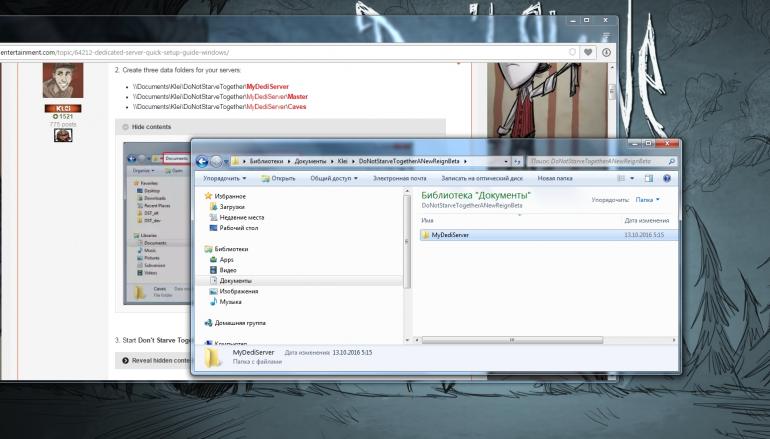Open the Explorer help question mark icon
Viewport: 770px width, 439px height.
(668, 178)
